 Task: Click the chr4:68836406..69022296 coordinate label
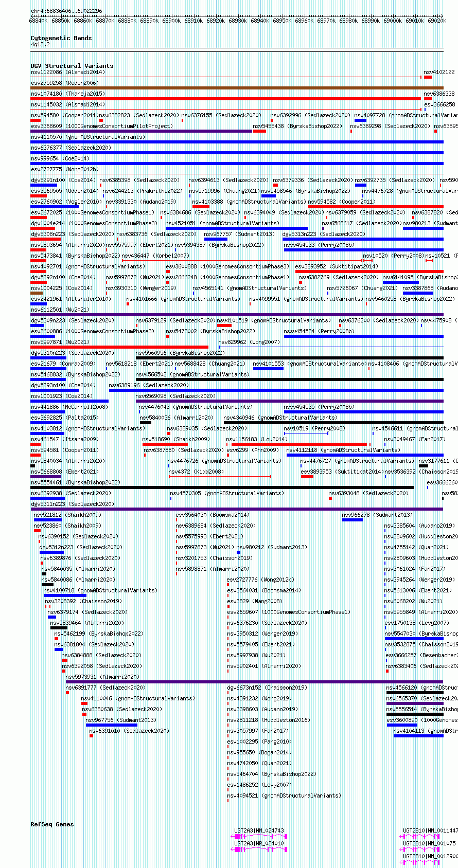click(66, 11)
